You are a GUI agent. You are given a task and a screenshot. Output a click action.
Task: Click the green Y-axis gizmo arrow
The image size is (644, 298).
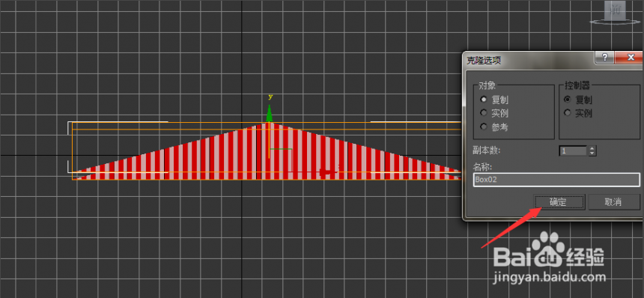pos(270,113)
